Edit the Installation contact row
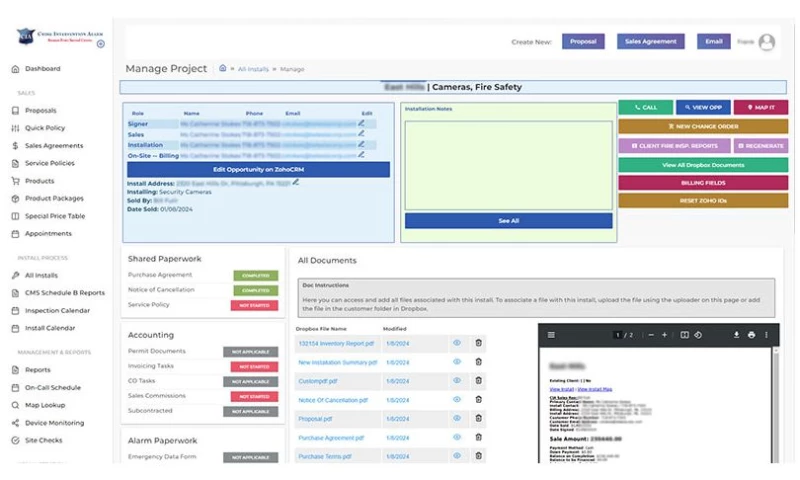800x480 pixels. (361, 144)
